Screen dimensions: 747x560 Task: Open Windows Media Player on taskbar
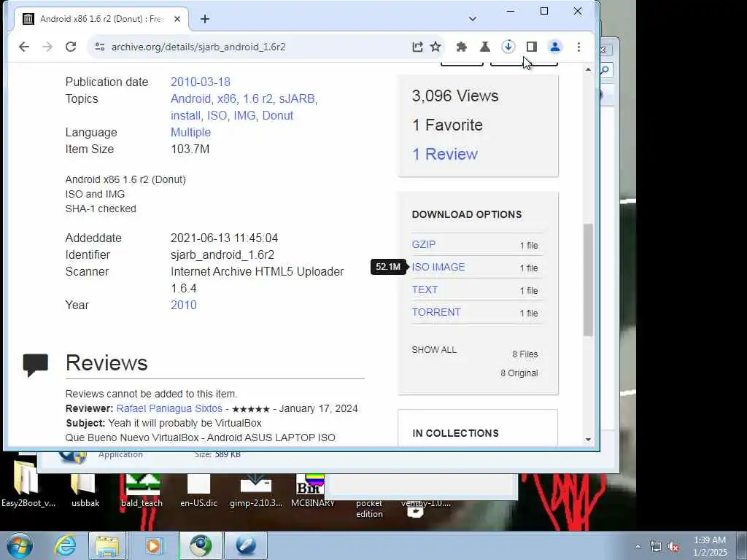[153, 545]
